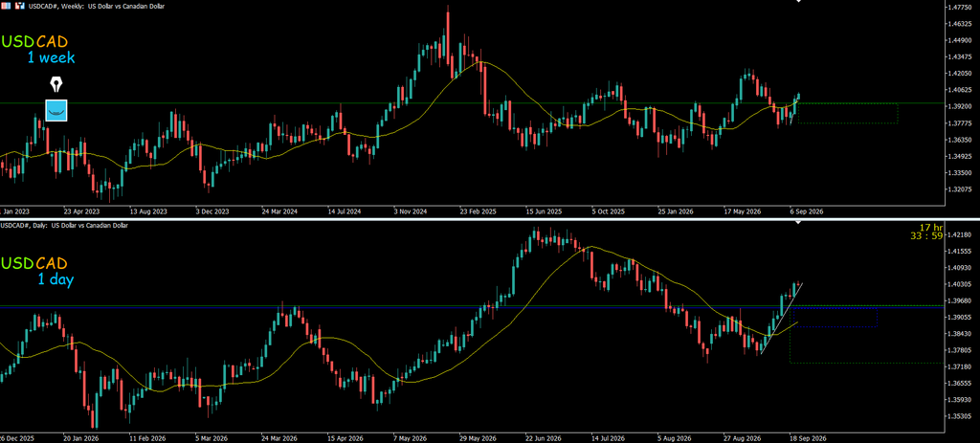The width and height of the screenshot is (980, 443).
Task: Select the green dotted rectangle on weekly chart
Action: 848,114
